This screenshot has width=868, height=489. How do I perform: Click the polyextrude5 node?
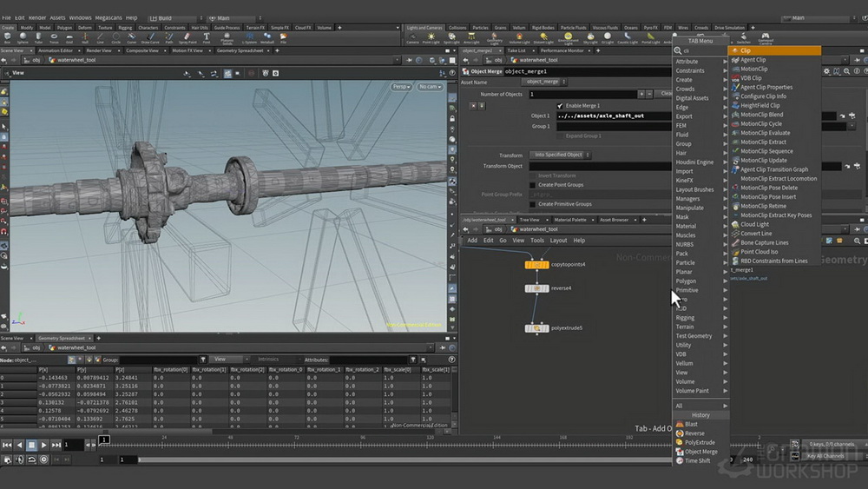pyautogui.click(x=536, y=328)
